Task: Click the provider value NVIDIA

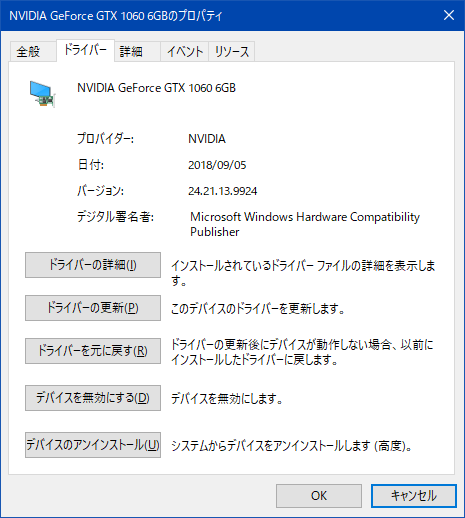Action: coord(207,139)
